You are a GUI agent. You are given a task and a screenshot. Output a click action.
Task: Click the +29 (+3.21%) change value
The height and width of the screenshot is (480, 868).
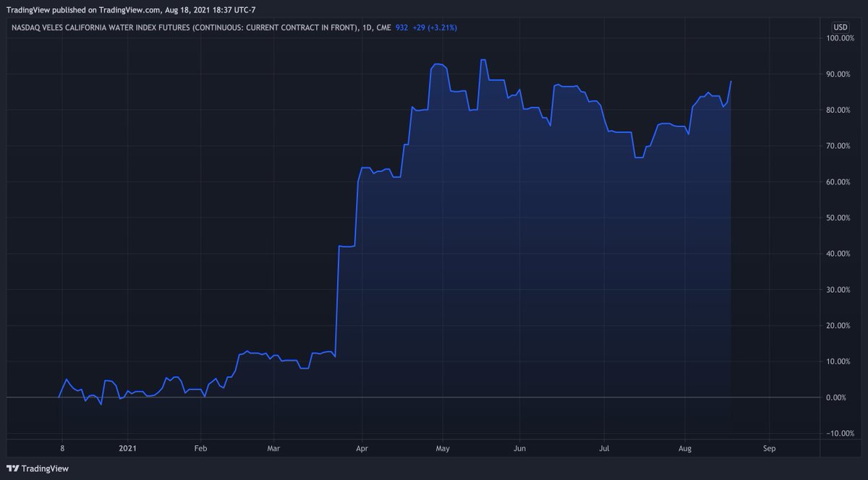click(x=435, y=27)
